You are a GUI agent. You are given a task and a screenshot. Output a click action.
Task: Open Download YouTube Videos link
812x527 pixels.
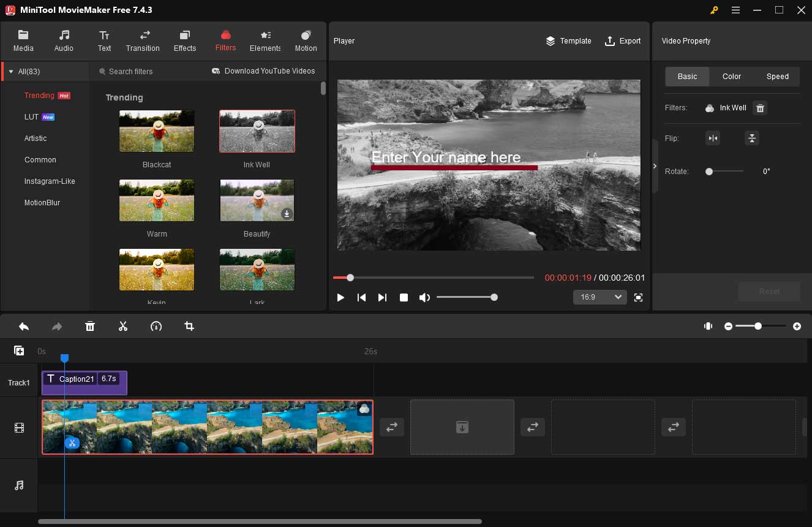(x=263, y=71)
